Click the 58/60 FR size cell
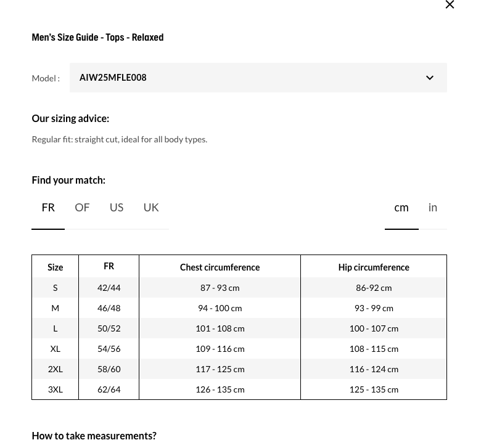The width and height of the screenshot is (481, 448). [109, 369]
